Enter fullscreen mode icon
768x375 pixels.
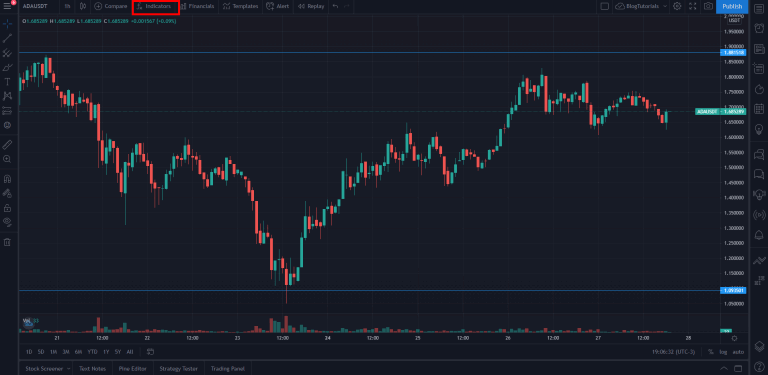point(693,6)
